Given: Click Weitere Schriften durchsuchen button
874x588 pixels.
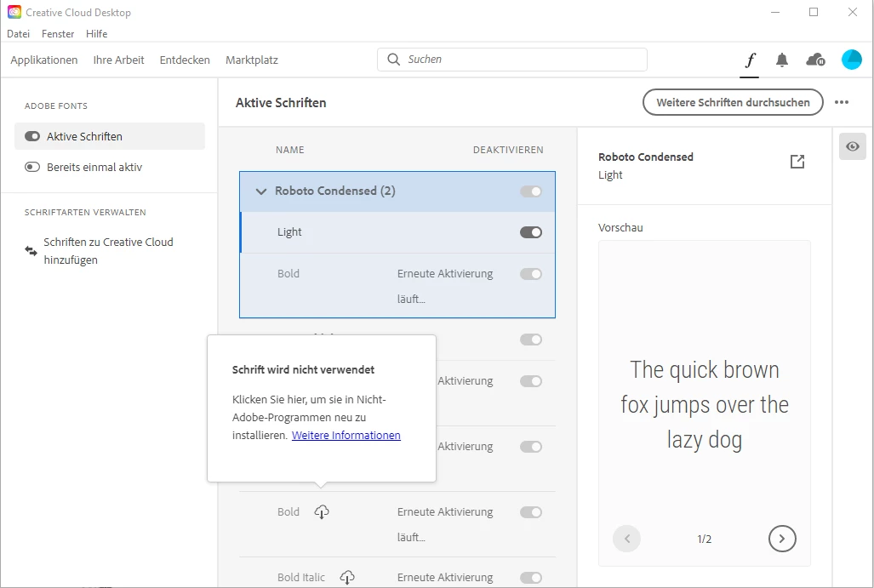Looking at the screenshot, I should click(733, 103).
